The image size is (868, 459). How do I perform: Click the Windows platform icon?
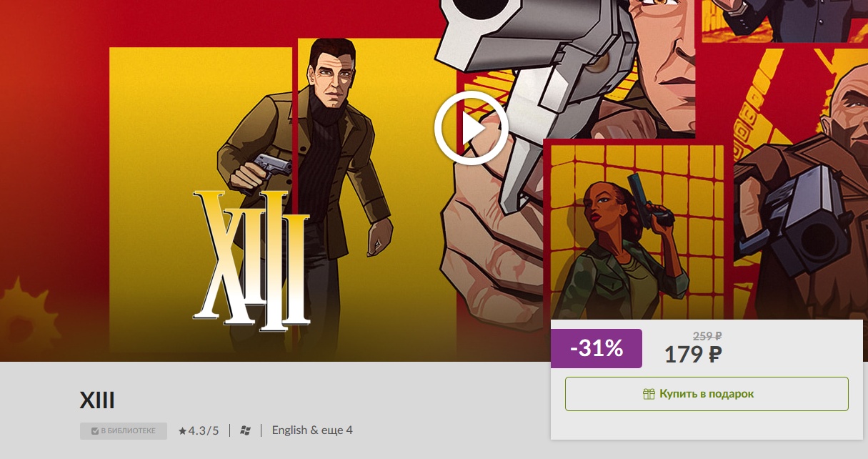click(246, 430)
